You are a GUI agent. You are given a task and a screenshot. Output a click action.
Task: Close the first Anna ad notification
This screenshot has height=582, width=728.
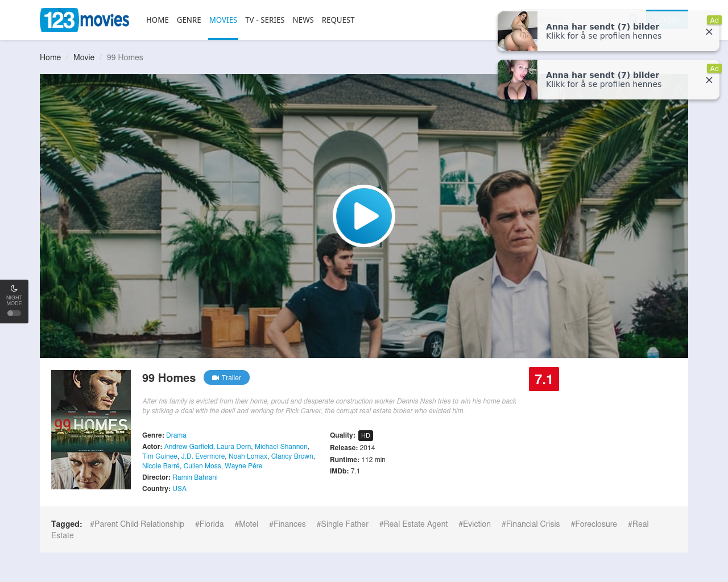click(x=709, y=32)
